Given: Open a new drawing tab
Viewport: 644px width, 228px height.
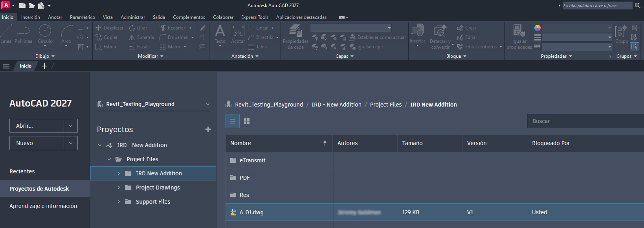Looking at the screenshot, I should pos(44,66).
